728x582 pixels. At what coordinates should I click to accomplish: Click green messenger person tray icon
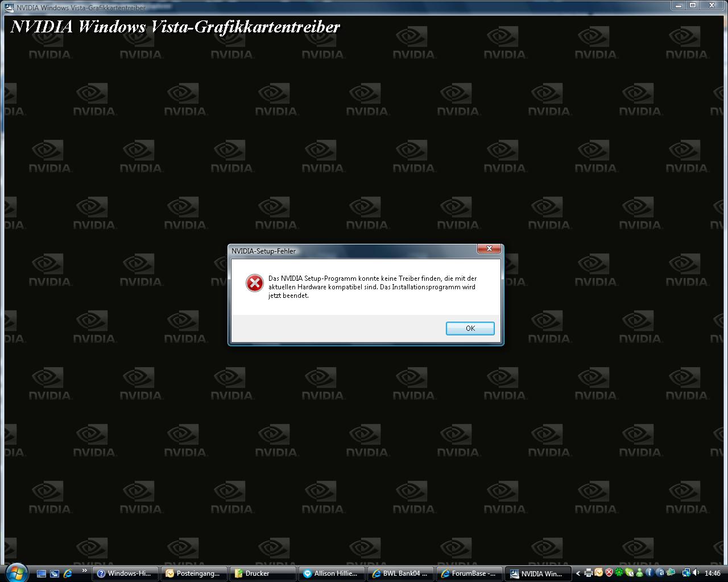coord(639,573)
